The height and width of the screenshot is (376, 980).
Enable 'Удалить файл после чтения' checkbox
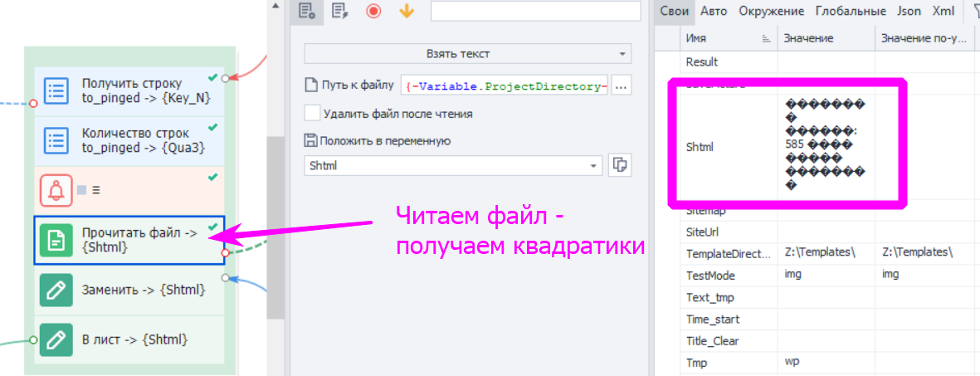click(312, 113)
